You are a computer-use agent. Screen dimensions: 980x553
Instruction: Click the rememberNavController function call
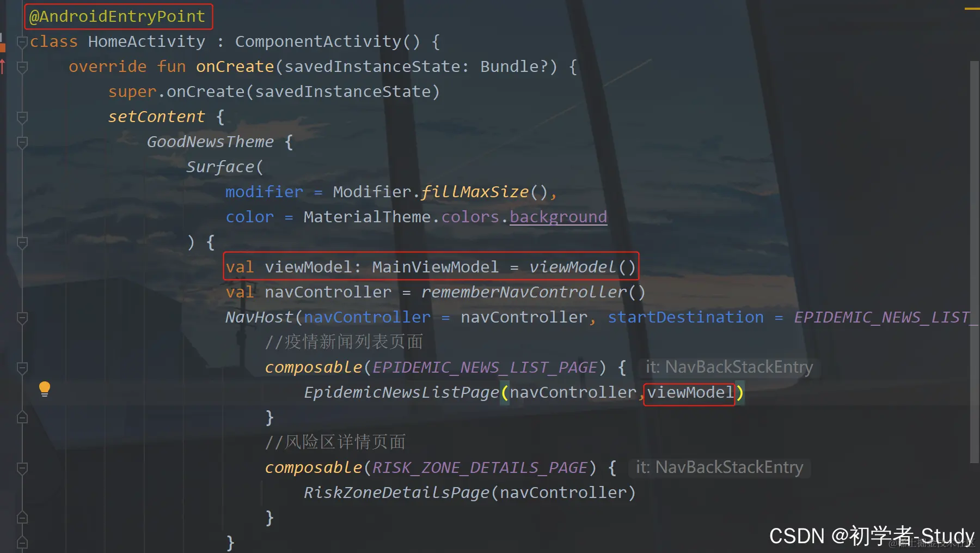pos(524,292)
